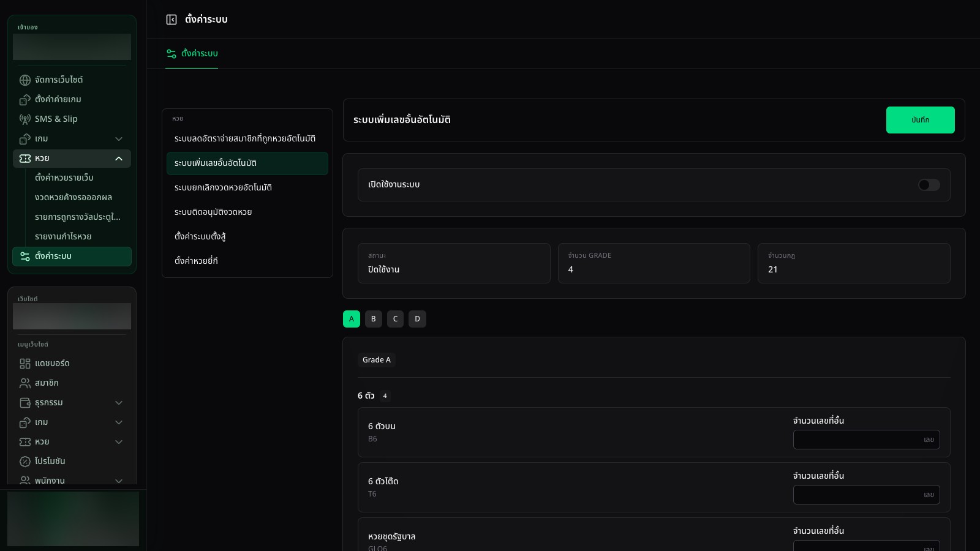Open the โปรโมชัน percent icon
Image resolution: width=980 pixels, height=551 pixels.
25,462
